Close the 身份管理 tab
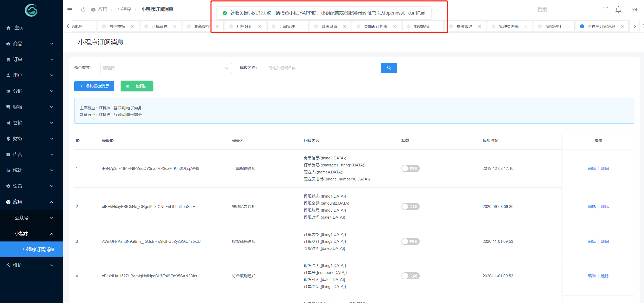Screen dimensions: 644x303 pos(480,26)
